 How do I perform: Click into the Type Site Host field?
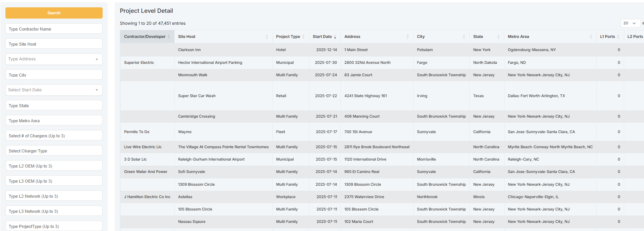point(54,44)
